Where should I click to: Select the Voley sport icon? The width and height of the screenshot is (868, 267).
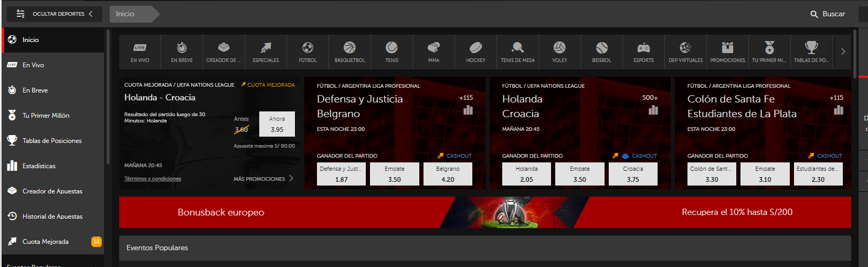coord(559,52)
